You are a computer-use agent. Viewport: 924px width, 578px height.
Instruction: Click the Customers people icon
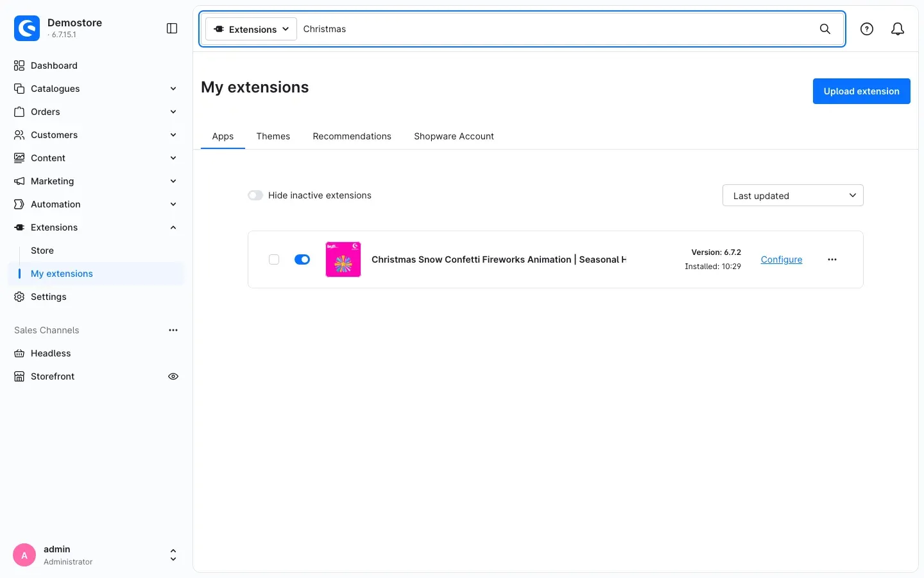coord(19,135)
